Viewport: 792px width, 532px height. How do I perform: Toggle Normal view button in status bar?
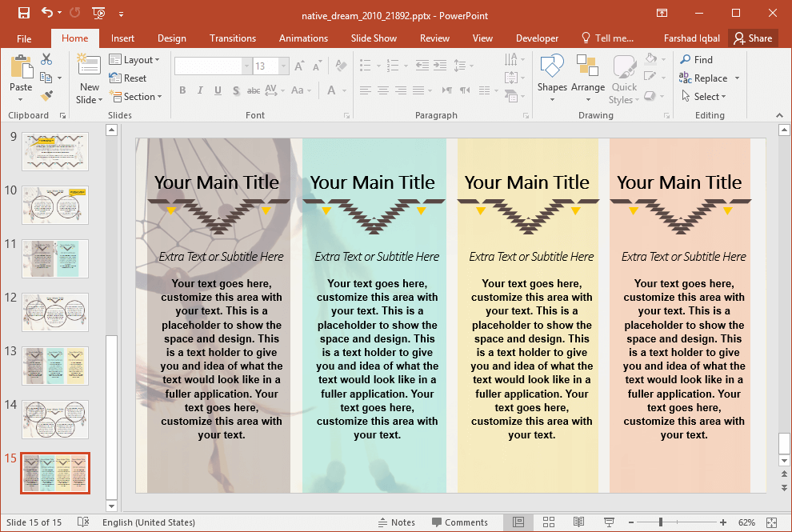pos(518,522)
